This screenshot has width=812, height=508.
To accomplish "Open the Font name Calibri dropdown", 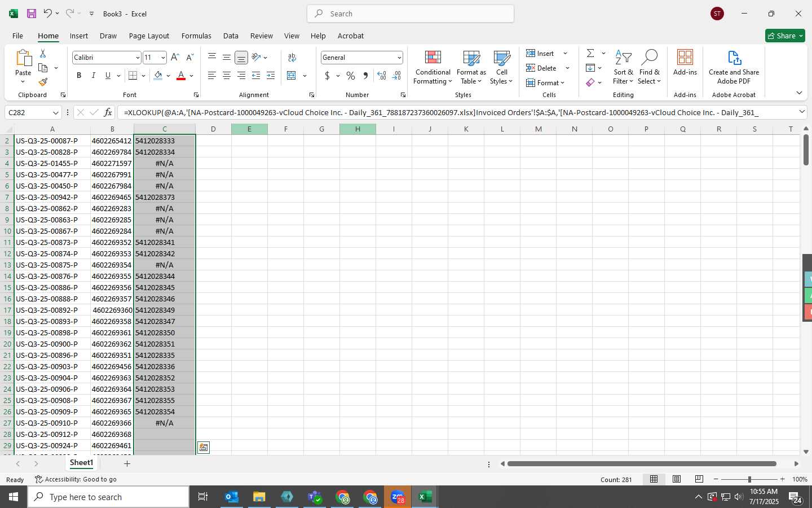I will coord(137,58).
